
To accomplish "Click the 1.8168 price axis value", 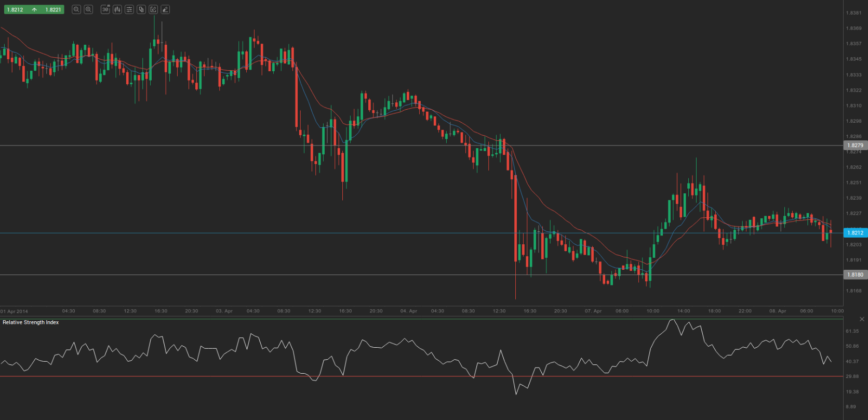I will [854, 291].
